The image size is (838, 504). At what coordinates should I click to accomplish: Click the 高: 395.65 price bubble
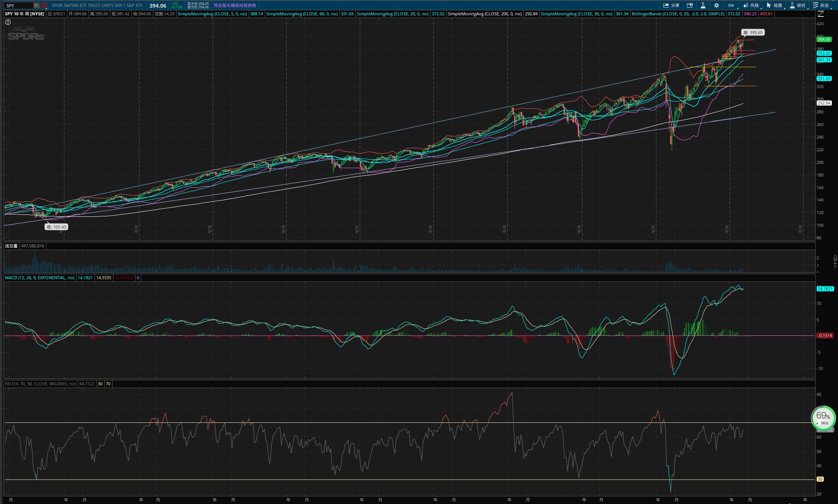point(753,33)
